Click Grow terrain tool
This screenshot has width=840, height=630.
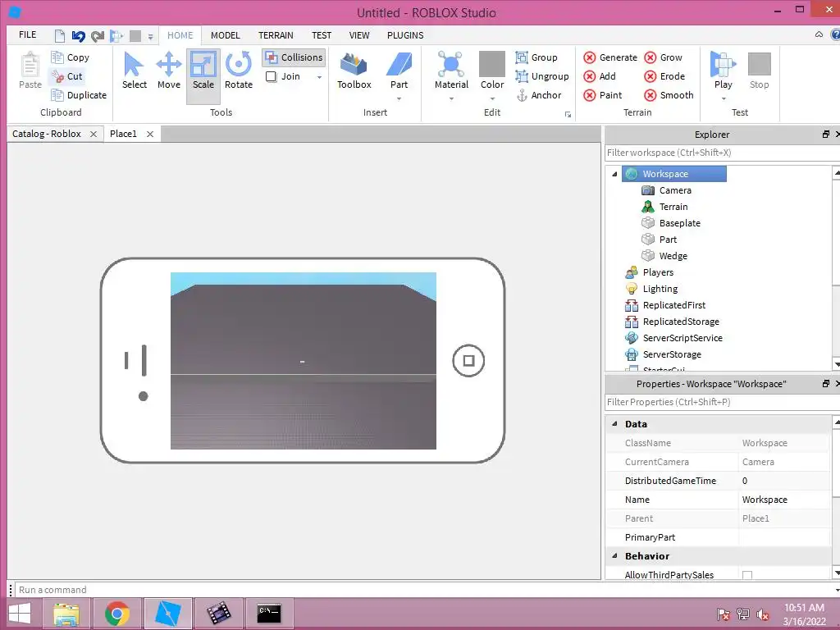click(x=663, y=57)
